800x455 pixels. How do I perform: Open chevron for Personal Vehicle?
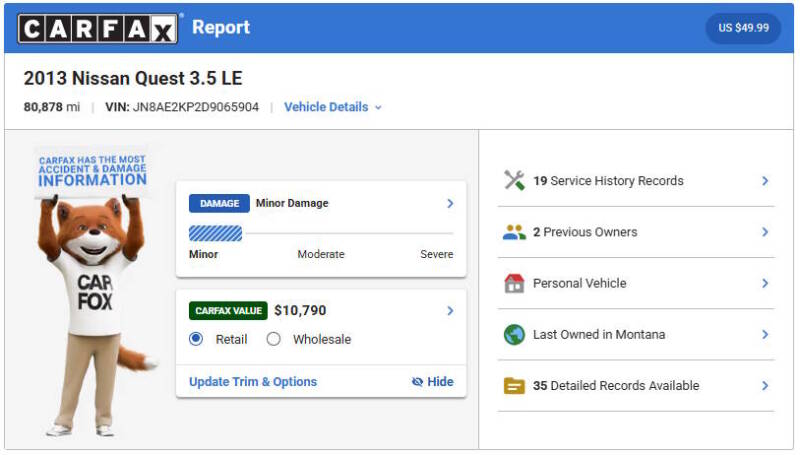pyautogui.click(x=765, y=283)
